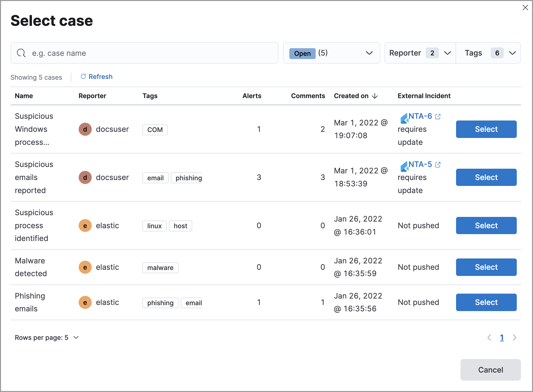The width and height of the screenshot is (533, 392).
Task: Select the Malware detected case
Action: [x=486, y=267]
